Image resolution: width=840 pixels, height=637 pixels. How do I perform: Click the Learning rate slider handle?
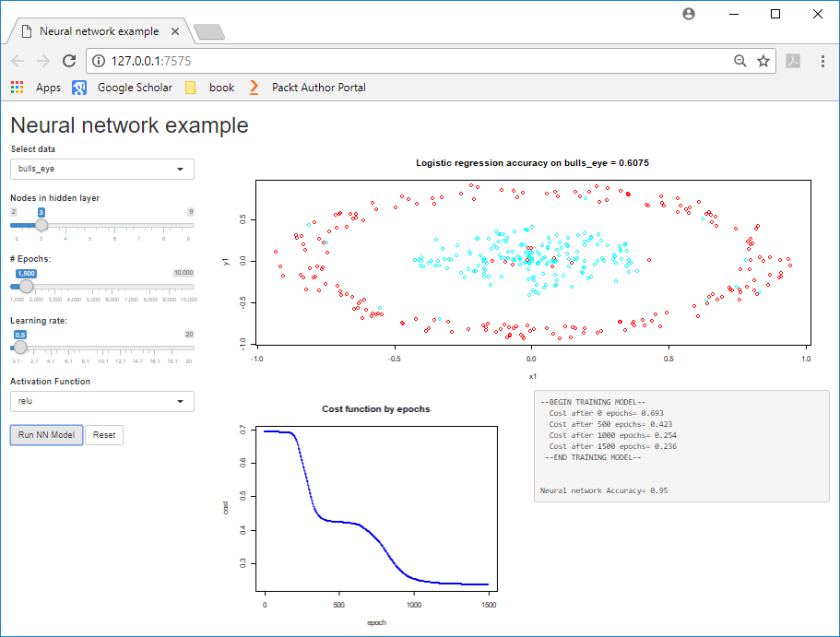(x=20, y=348)
